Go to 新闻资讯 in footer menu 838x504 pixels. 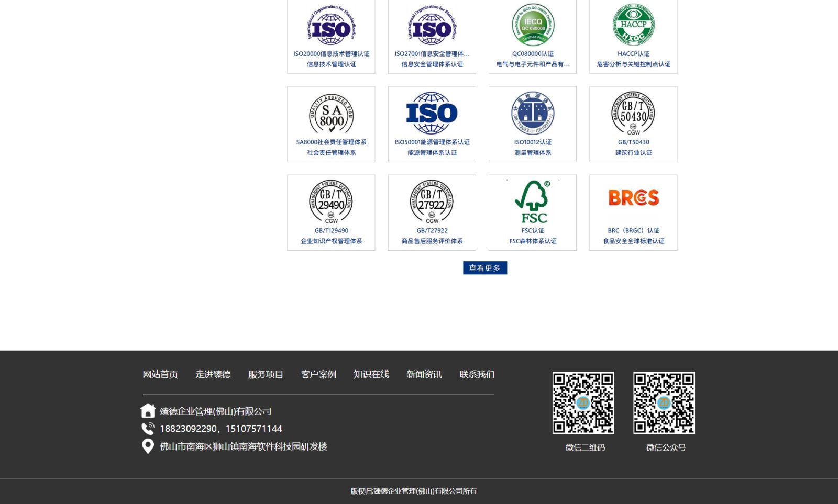pyautogui.click(x=424, y=374)
